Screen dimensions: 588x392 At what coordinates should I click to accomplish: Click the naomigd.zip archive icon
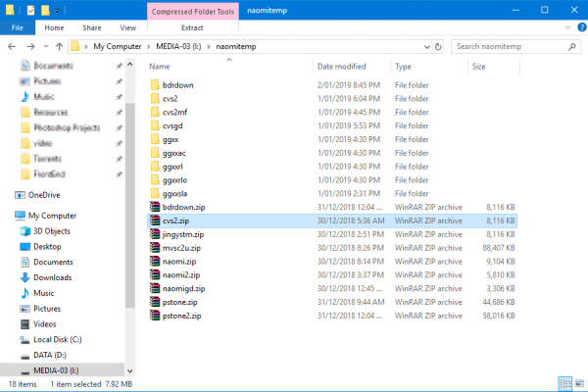(x=155, y=288)
